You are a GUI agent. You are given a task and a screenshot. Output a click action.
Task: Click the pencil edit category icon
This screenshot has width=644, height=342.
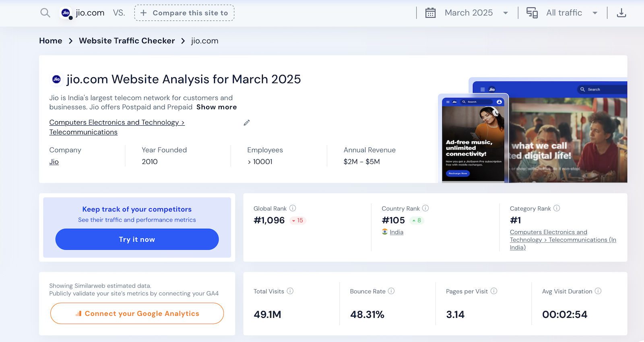click(x=247, y=122)
